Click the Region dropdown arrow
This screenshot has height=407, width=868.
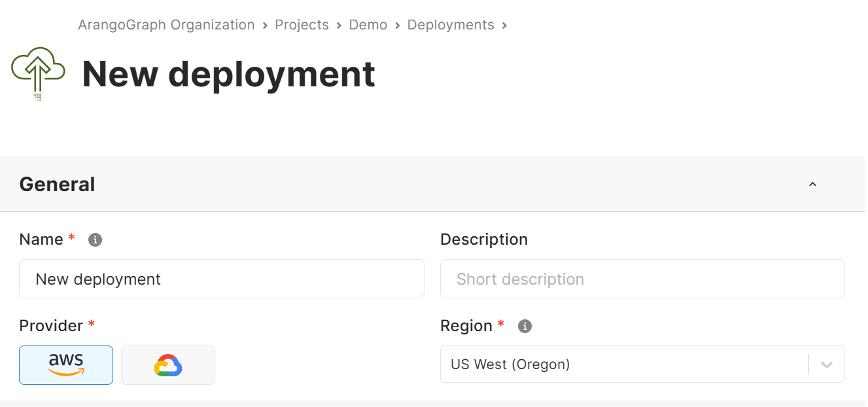(x=827, y=364)
